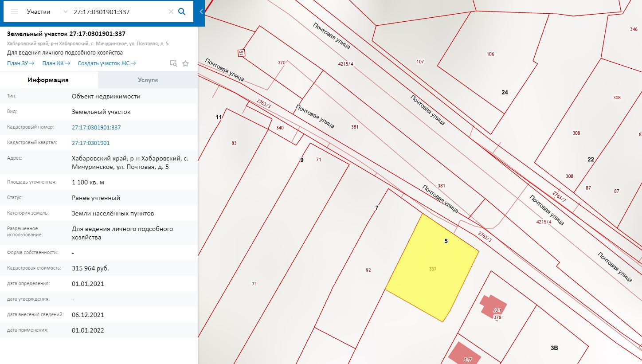Click the show-on-map magnifier icon near star
642x364 pixels.
pos(174,63)
